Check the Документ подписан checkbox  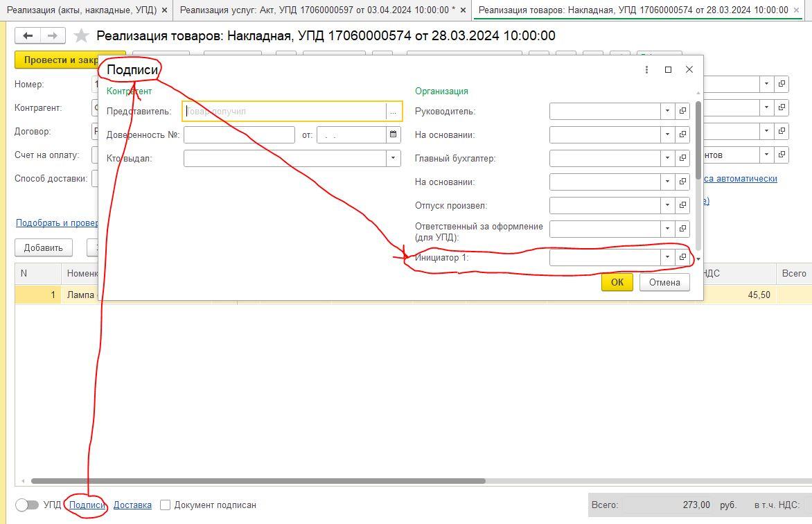165,505
